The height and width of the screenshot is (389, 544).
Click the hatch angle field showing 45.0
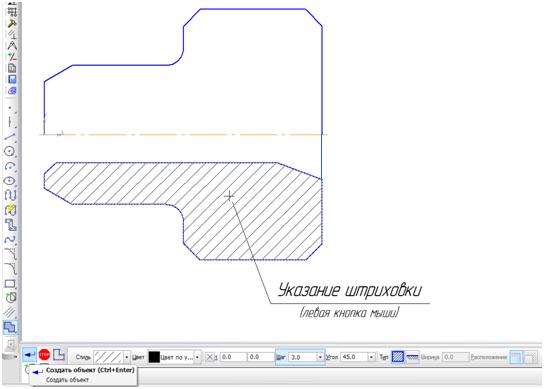pos(354,357)
